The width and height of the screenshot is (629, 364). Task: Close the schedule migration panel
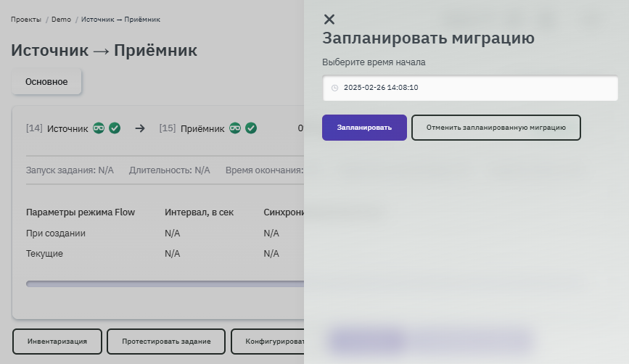(329, 20)
